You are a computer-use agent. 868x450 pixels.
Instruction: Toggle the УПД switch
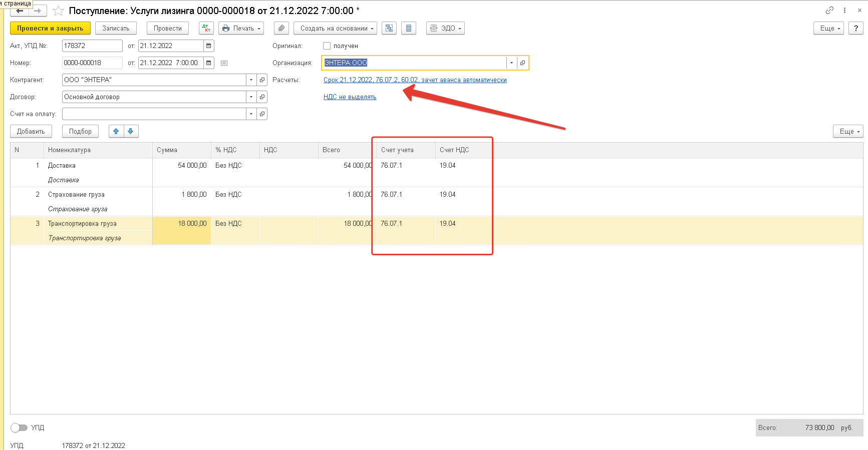pos(19,427)
